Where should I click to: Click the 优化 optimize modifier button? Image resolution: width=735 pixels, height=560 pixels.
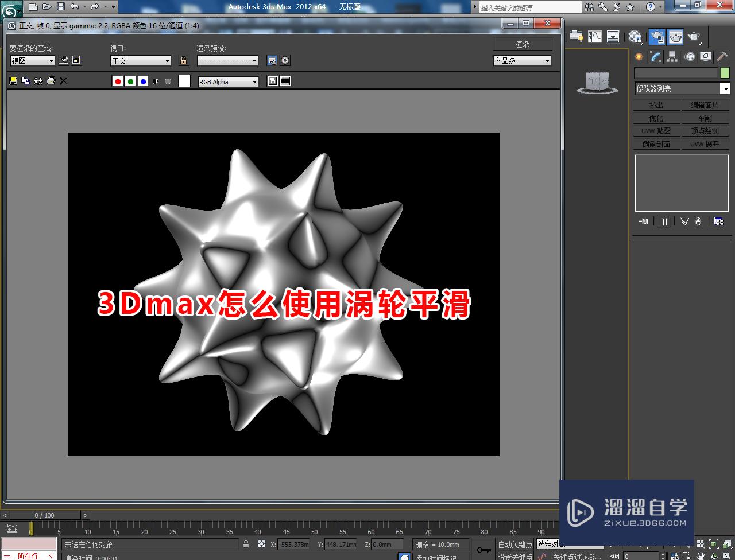pos(656,118)
